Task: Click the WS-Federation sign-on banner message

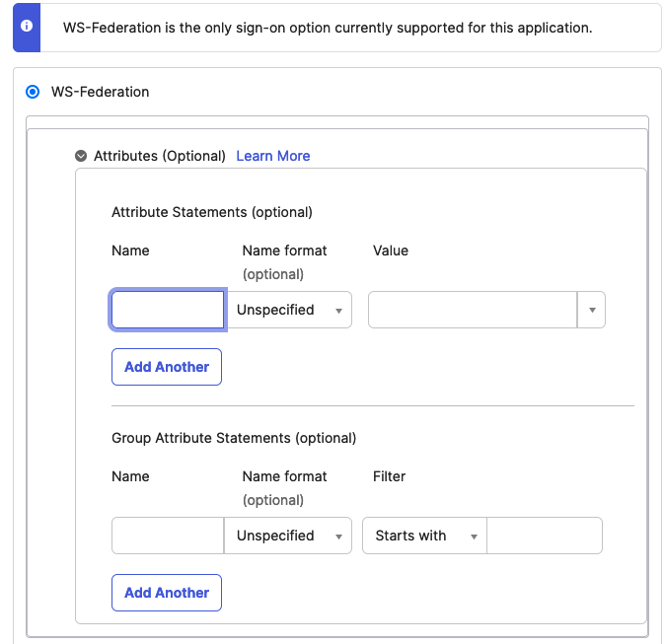Action: click(328, 28)
